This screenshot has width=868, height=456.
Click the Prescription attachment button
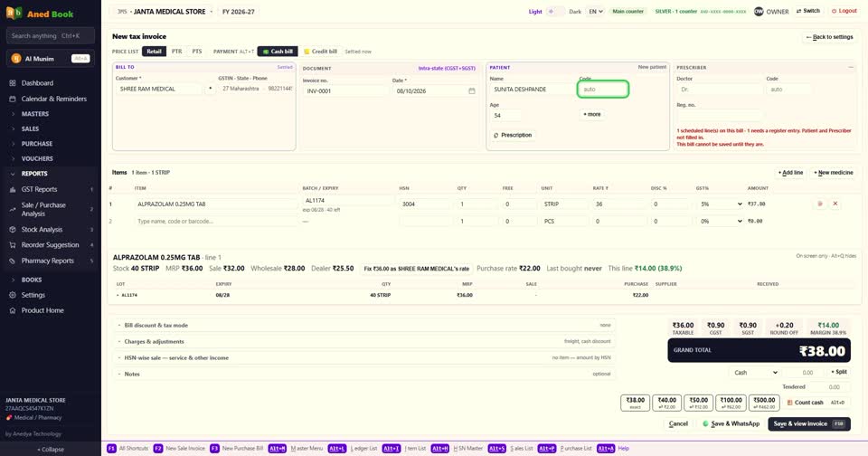click(x=513, y=135)
